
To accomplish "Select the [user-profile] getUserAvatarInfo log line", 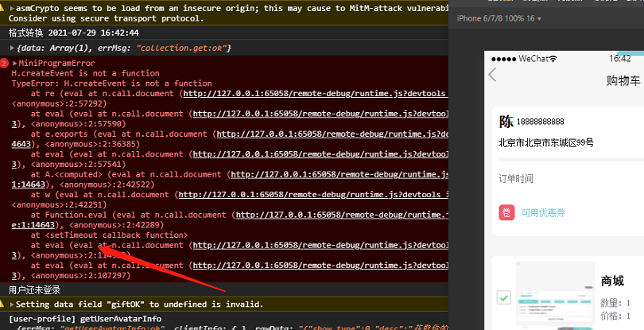I will (x=85, y=319).
